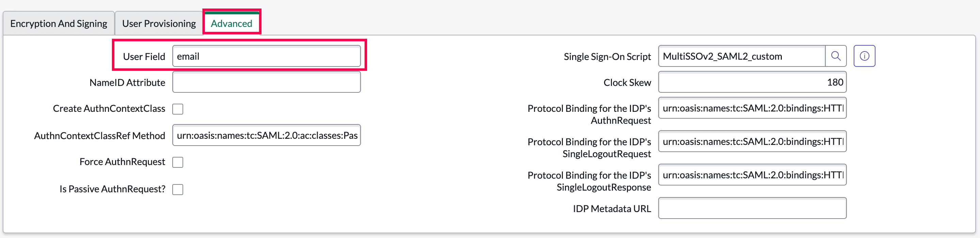Click the IDP's AuthnRequest protocol binding field
The width and height of the screenshot is (980, 238).
coord(752,108)
